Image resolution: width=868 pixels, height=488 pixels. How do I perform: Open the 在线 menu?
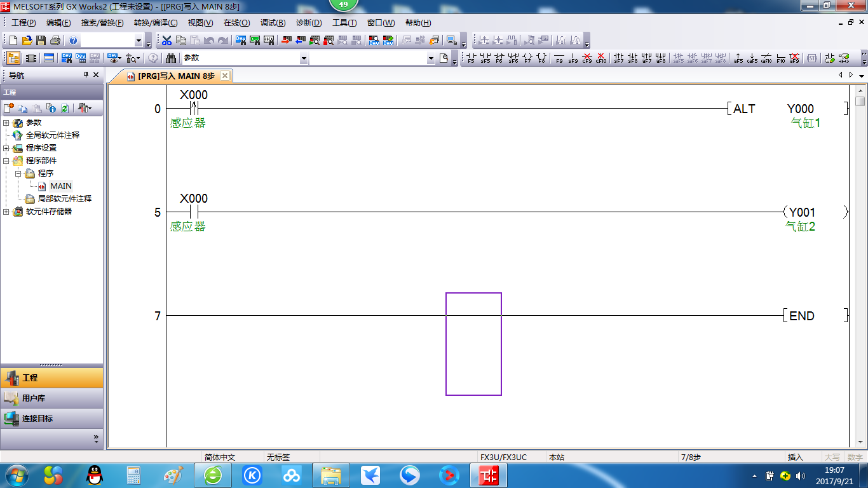pos(236,23)
